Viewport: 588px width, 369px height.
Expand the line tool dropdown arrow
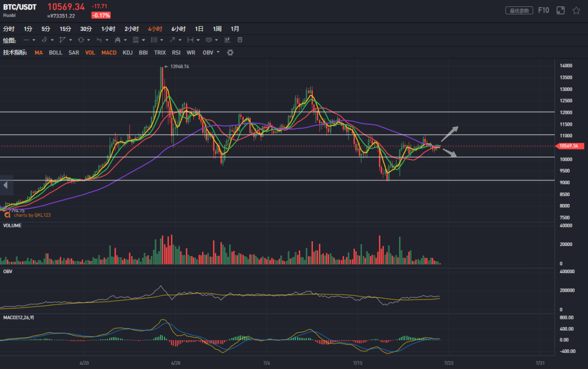[x=34, y=40]
